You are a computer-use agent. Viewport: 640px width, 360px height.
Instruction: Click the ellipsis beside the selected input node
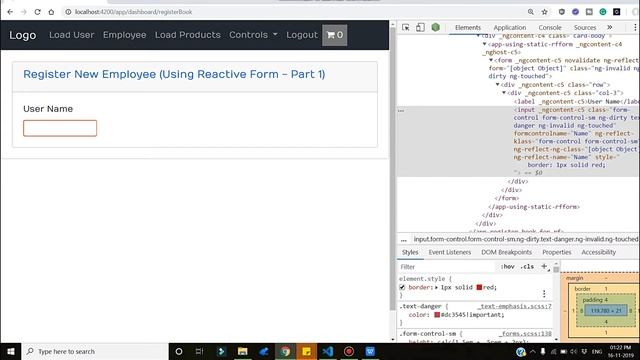[401, 111]
